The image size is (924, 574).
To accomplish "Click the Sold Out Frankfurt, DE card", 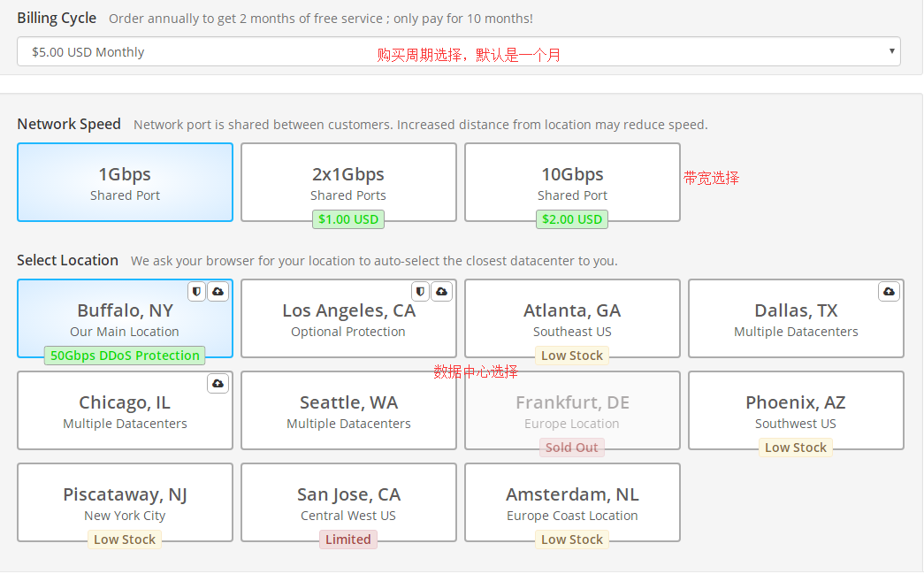I will [x=572, y=410].
